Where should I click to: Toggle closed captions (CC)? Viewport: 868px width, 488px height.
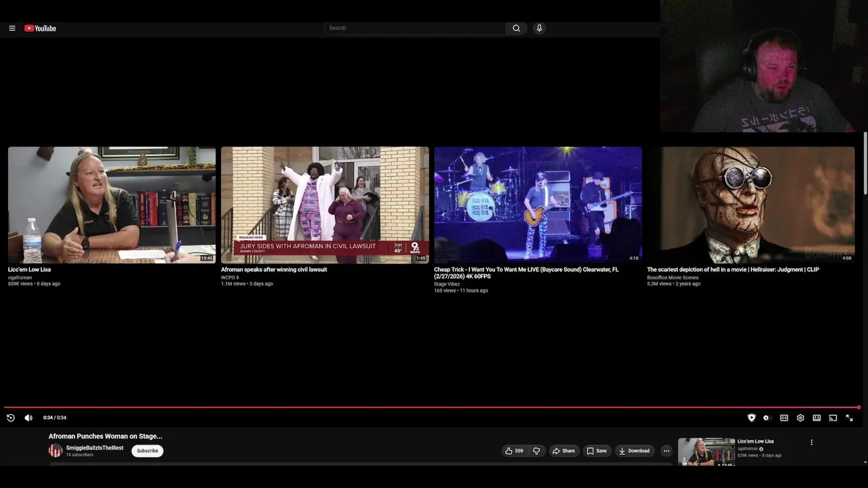(784, 418)
